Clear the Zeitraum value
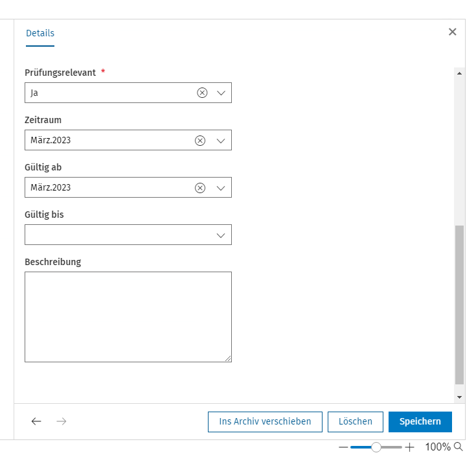 point(200,141)
